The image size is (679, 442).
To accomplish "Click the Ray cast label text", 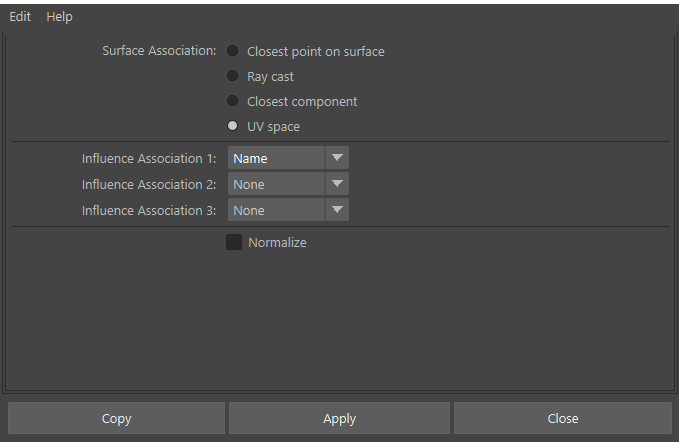I will (x=270, y=77).
